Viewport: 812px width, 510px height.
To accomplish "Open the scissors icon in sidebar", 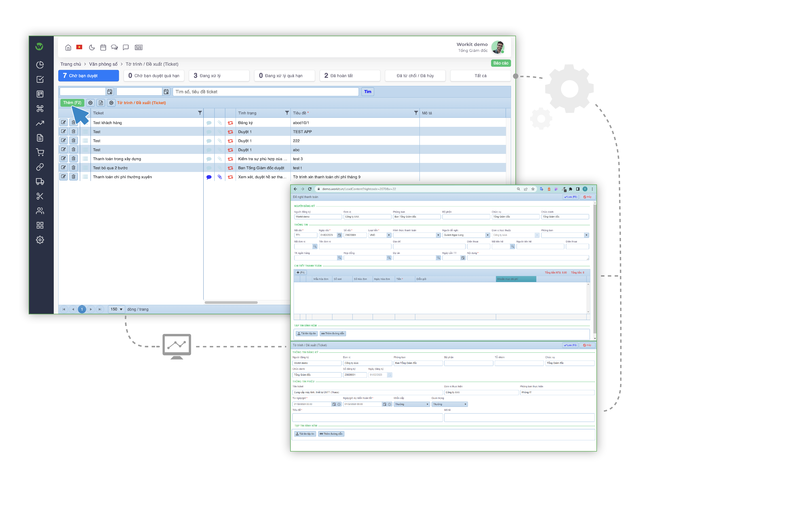I will coord(40,196).
